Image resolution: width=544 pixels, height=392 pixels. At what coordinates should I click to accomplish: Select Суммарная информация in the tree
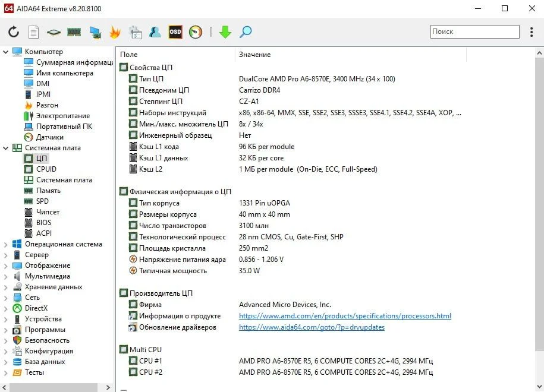pos(68,62)
